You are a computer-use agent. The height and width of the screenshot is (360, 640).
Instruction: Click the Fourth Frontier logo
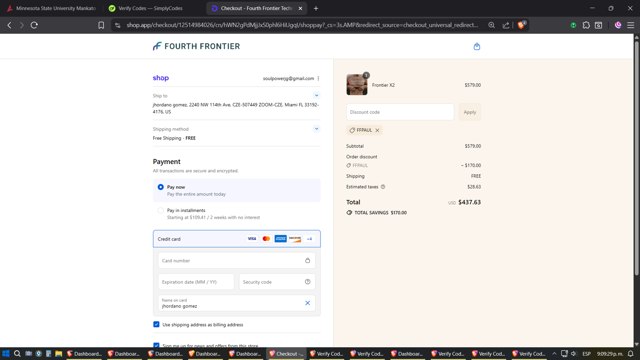tap(196, 46)
